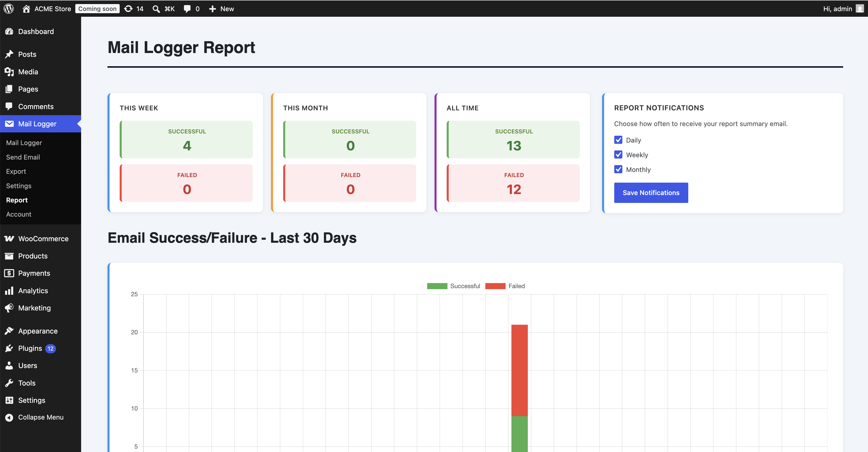This screenshot has width=868, height=452.
Task: Open the Send Email submenu item
Action: 23,157
